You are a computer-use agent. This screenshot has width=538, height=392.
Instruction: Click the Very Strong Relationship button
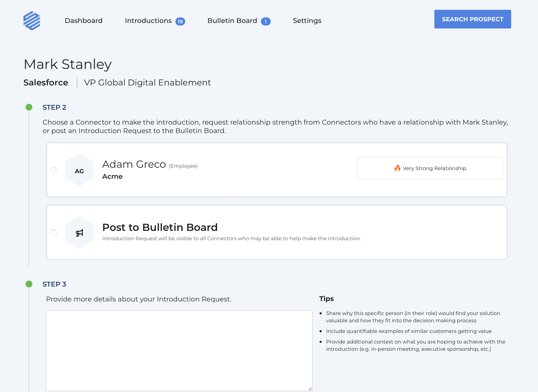point(430,168)
